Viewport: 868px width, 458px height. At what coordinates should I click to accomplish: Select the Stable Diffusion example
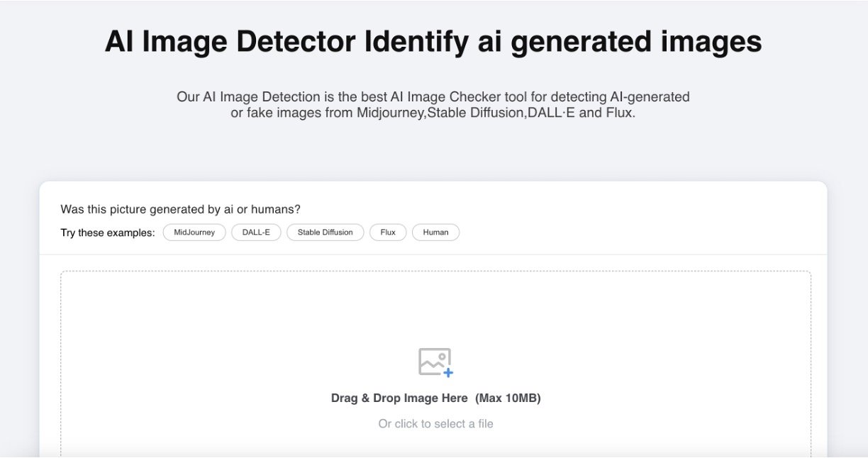[x=325, y=232]
